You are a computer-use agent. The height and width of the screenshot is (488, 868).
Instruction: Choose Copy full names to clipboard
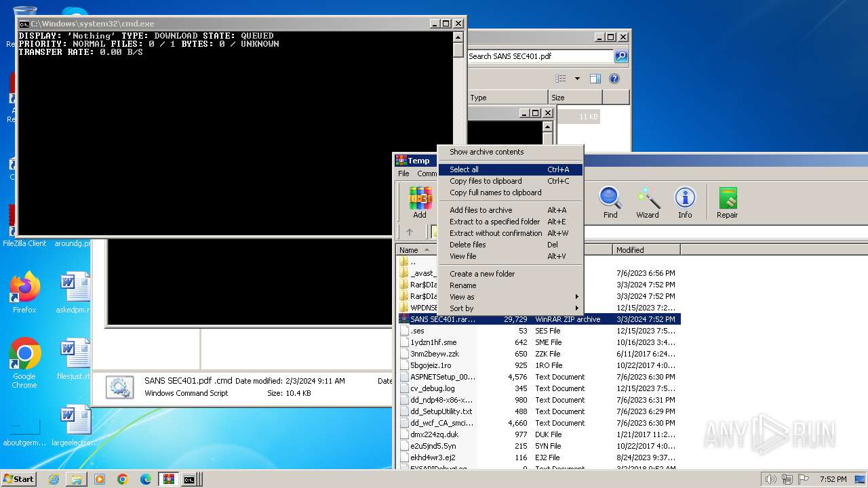click(511, 192)
